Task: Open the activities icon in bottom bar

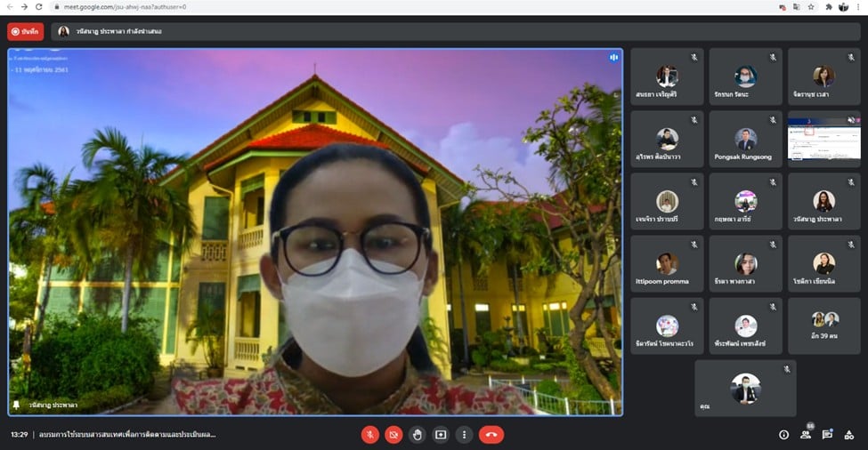Action: click(x=850, y=435)
